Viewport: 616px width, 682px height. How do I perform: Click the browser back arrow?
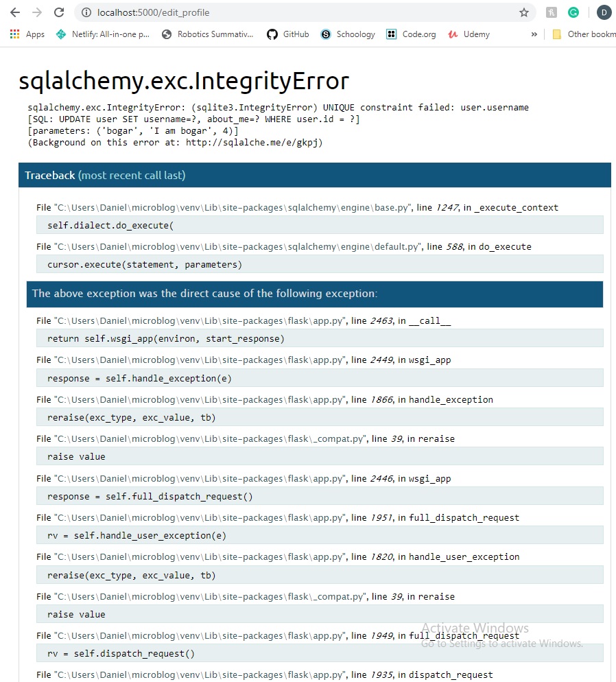tap(15, 12)
